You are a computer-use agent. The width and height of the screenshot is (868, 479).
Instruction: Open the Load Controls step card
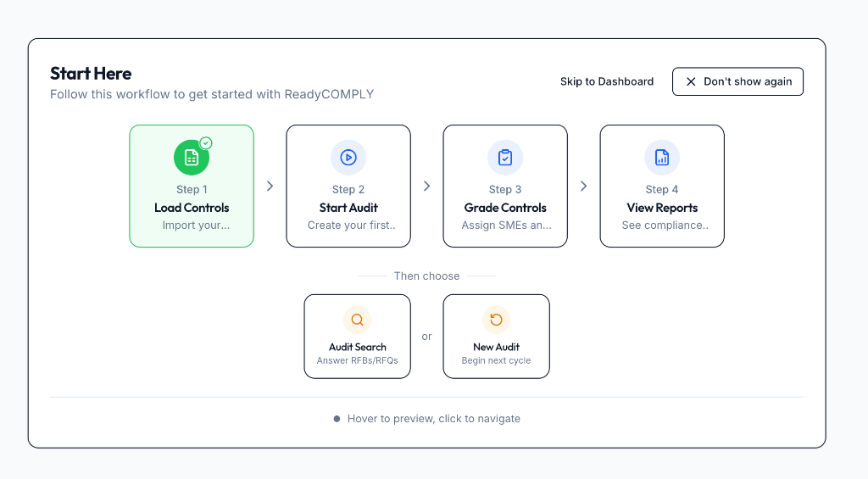pos(192,186)
